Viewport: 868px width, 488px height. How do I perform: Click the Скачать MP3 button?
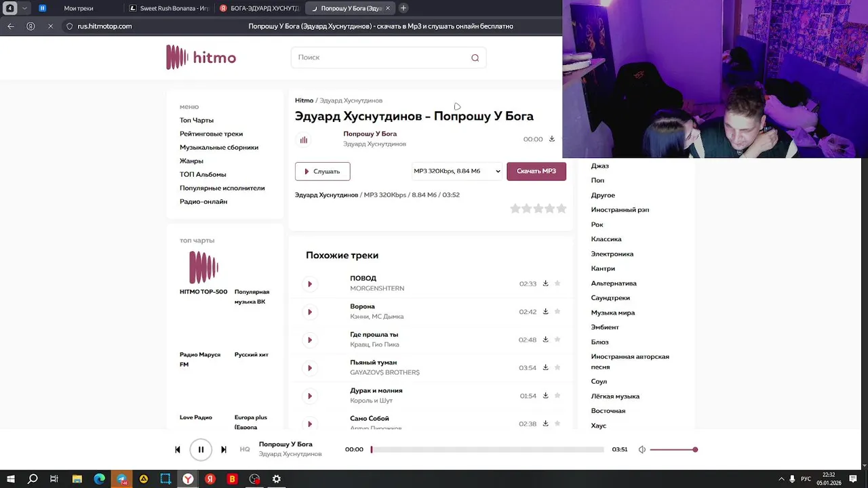[x=536, y=171]
